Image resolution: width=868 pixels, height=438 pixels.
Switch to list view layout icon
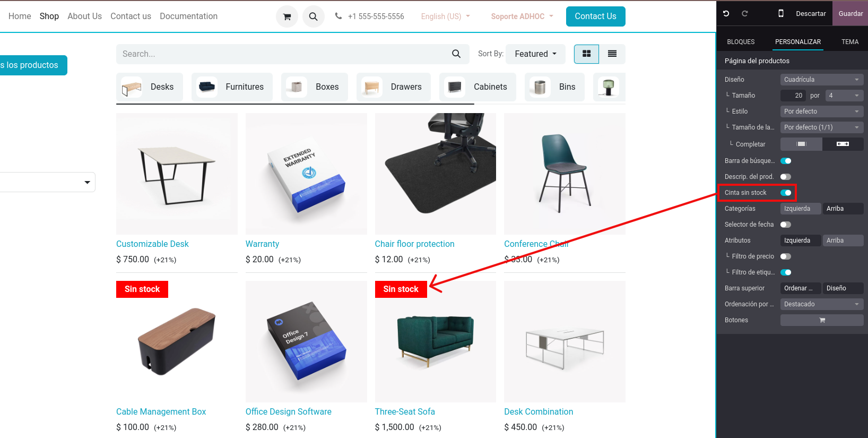pos(612,54)
